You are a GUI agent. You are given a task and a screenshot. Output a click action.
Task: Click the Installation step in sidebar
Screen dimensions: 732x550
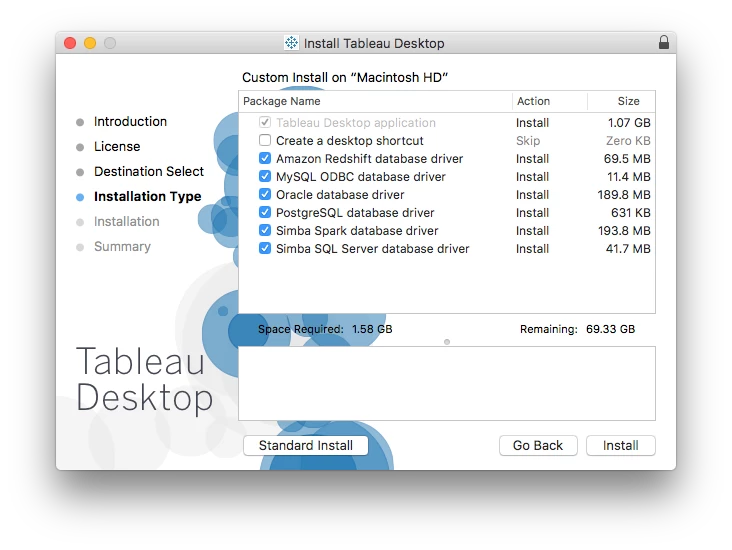click(x=127, y=221)
